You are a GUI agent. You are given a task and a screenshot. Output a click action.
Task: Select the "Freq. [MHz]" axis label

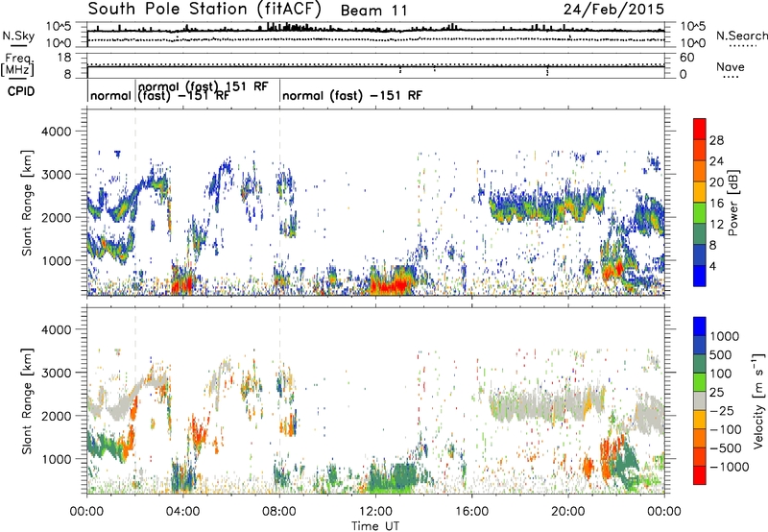click(x=17, y=65)
